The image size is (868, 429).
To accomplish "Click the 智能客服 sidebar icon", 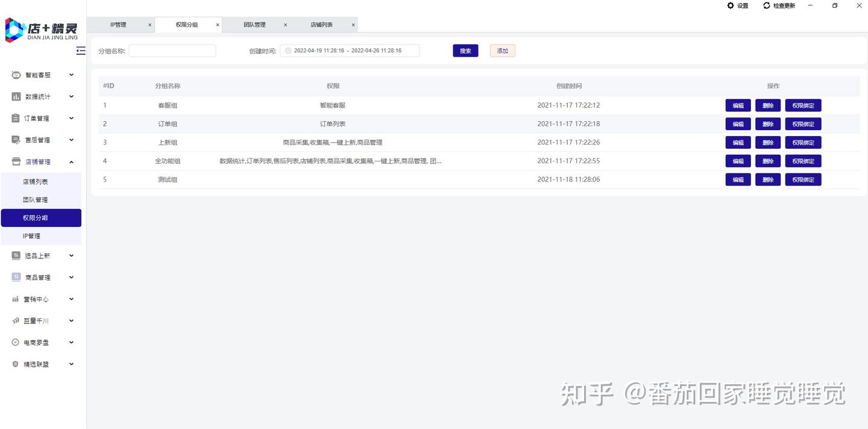I will tap(16, 75).
